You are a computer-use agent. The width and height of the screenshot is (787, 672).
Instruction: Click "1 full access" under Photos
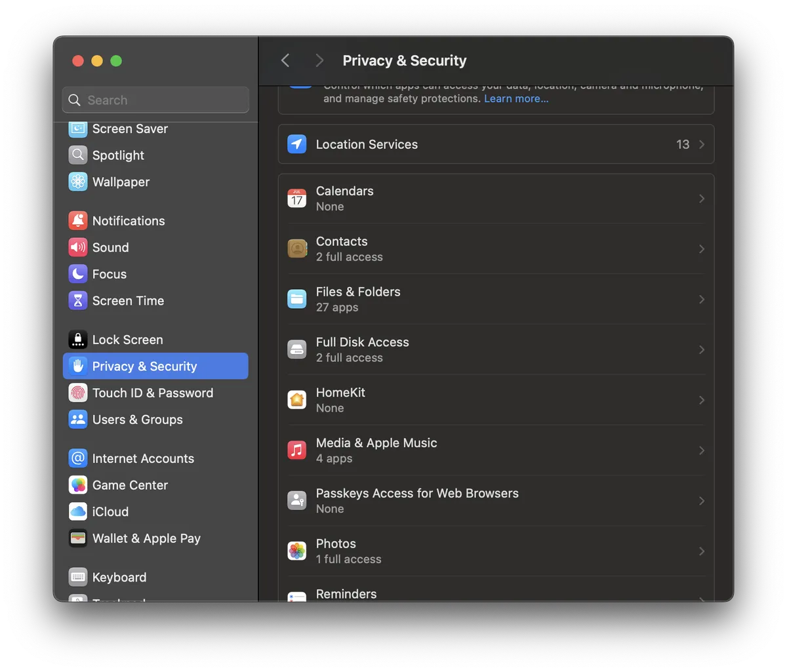[x=349, y=559]
